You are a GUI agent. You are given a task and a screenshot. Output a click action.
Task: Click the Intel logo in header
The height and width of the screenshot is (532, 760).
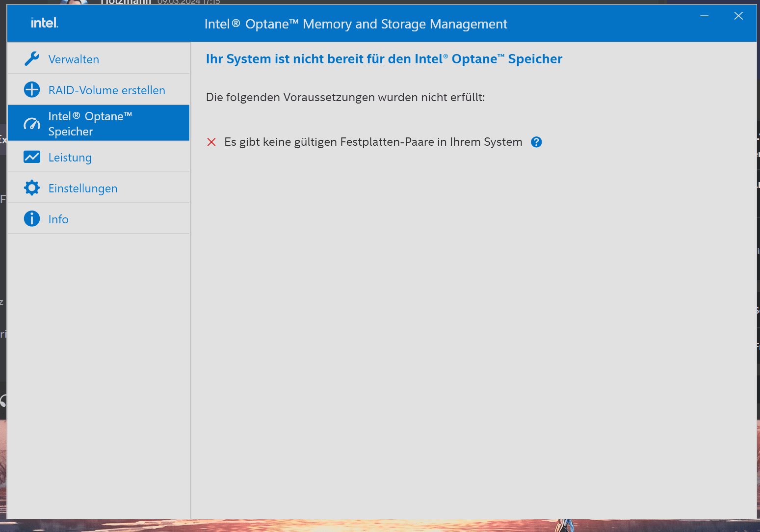tap(44, 23)
